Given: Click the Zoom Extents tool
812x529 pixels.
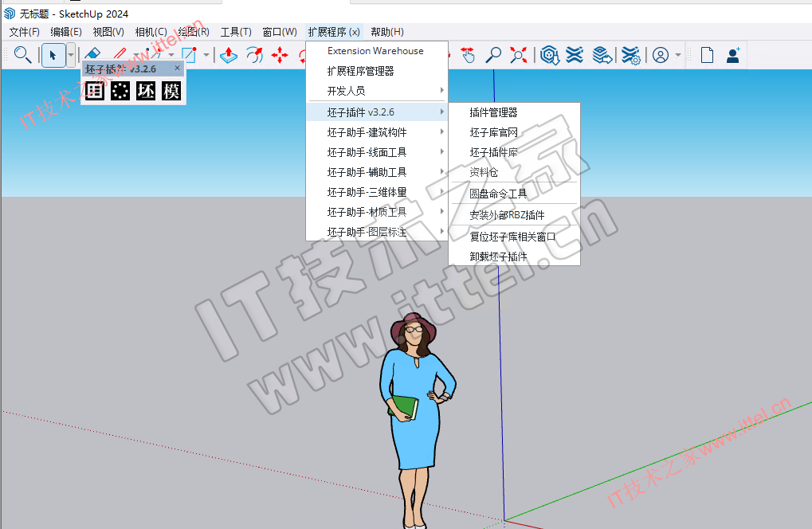Looking at the screenshot, I should (519, 55).
